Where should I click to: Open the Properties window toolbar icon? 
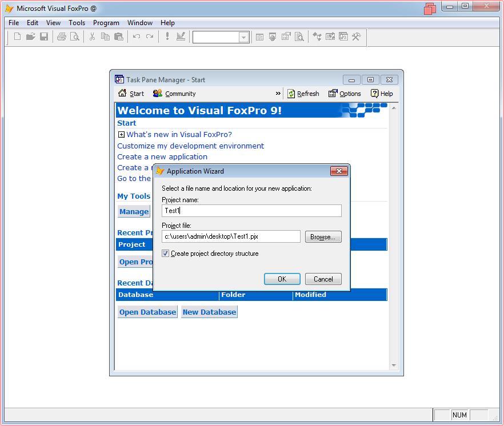point(286,37)
